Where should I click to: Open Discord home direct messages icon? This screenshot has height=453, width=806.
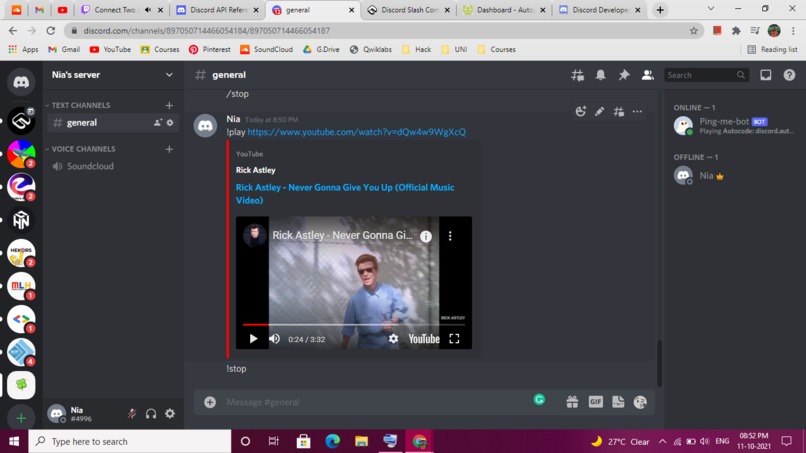[21, 82]
